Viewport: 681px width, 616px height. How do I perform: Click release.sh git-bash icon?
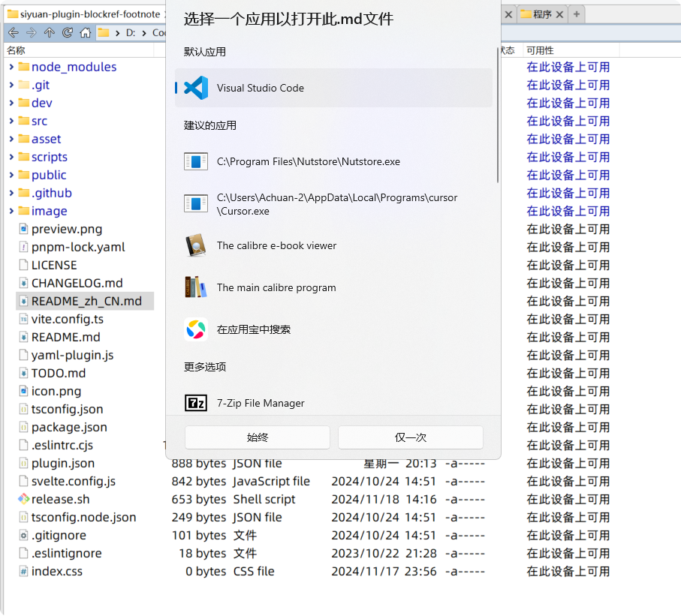[23, 499]
